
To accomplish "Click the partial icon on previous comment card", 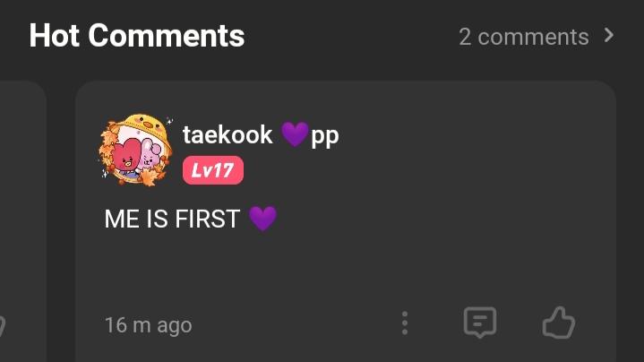I will (x=2, y=326).
